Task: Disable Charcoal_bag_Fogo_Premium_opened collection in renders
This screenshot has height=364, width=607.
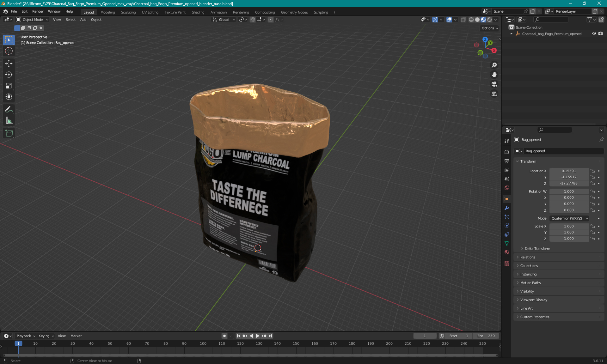Action: coord(600,33)
